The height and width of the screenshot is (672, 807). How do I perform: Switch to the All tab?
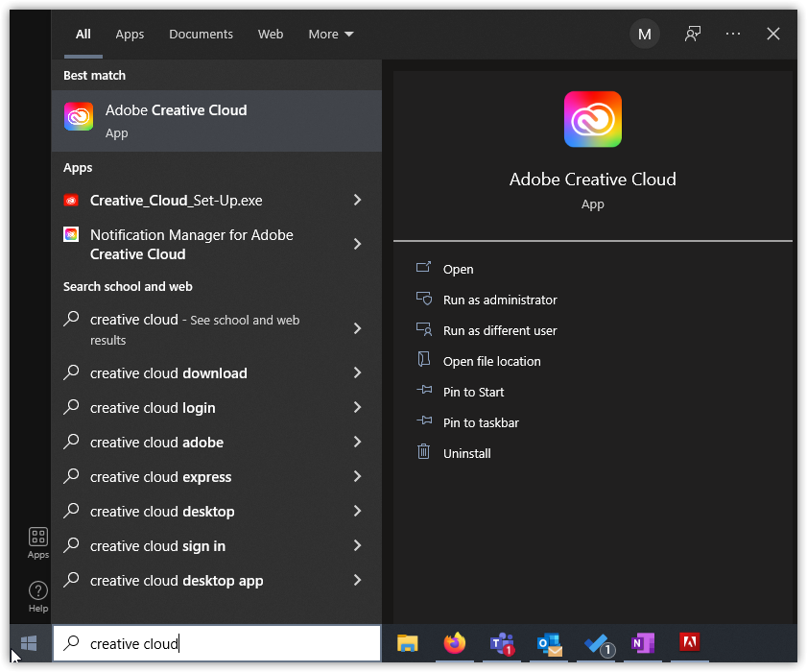[x=83, y=34]
